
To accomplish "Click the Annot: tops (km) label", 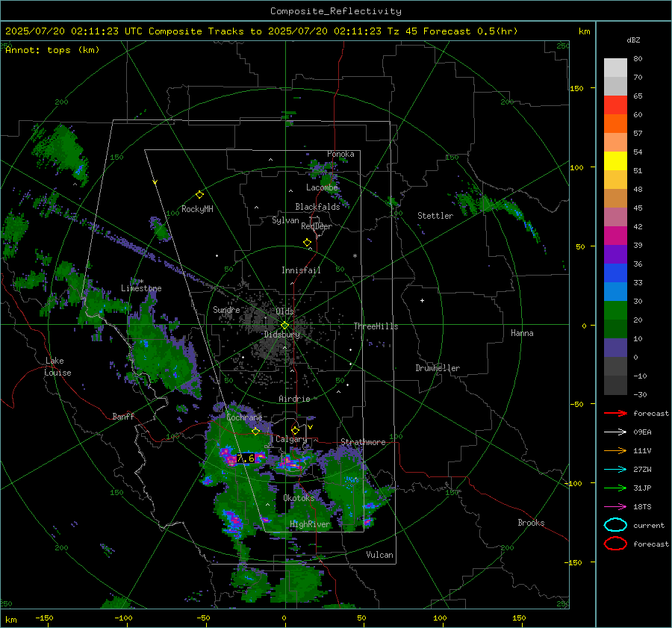I will tap(52, 50).
